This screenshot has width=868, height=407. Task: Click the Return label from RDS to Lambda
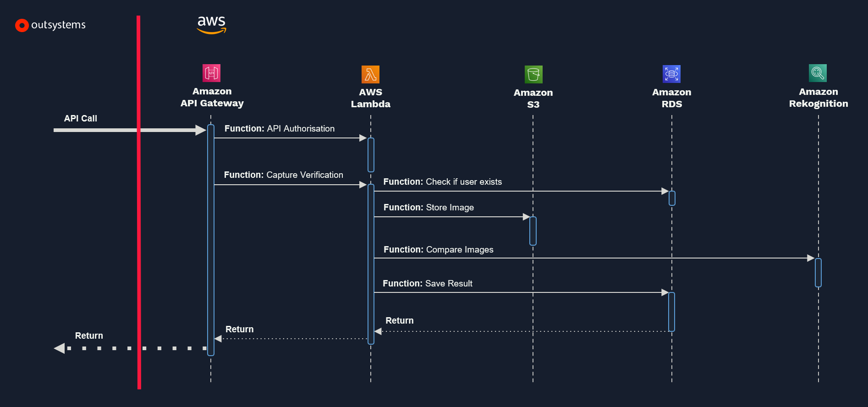coord(400,321)
